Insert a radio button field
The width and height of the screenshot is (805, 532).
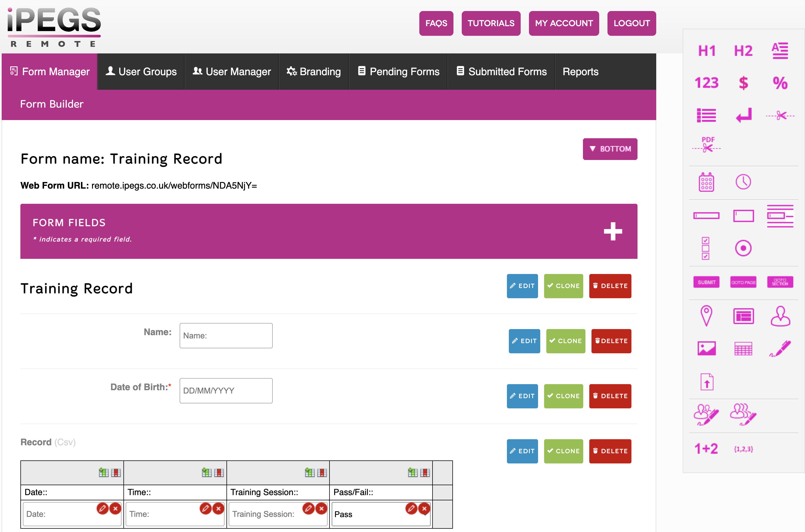click(743, 248)
